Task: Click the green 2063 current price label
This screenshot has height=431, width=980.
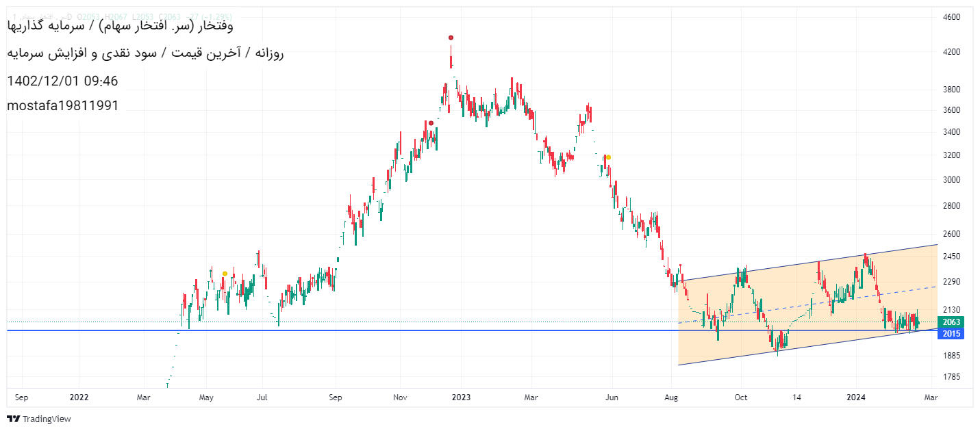Action: click(951, 322)
